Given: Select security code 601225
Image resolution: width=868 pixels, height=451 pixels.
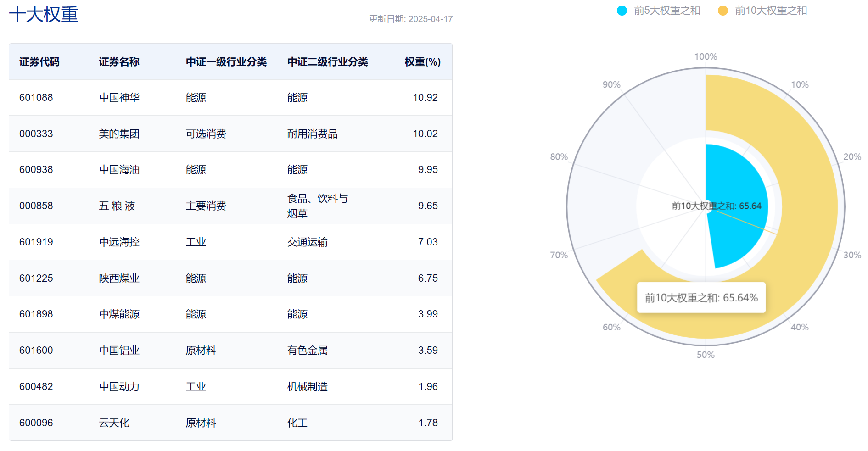Looking at the screenshot, I should coord(36,278).
